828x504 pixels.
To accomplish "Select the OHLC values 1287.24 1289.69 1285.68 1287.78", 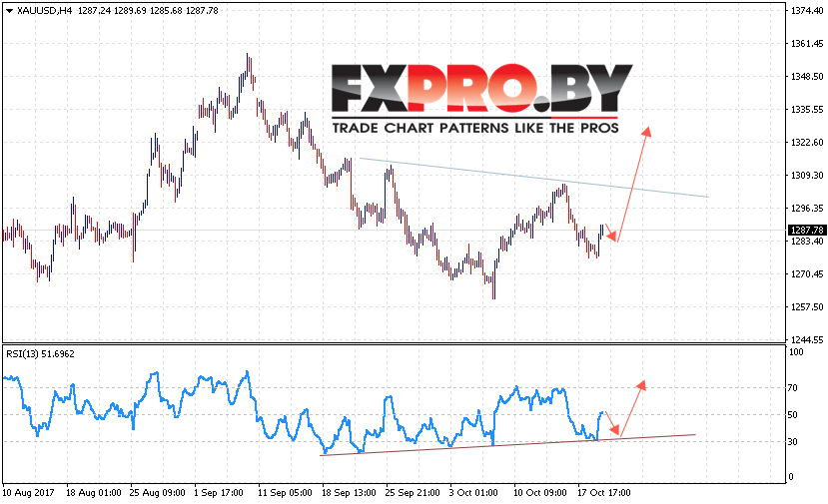I will 148,11.
